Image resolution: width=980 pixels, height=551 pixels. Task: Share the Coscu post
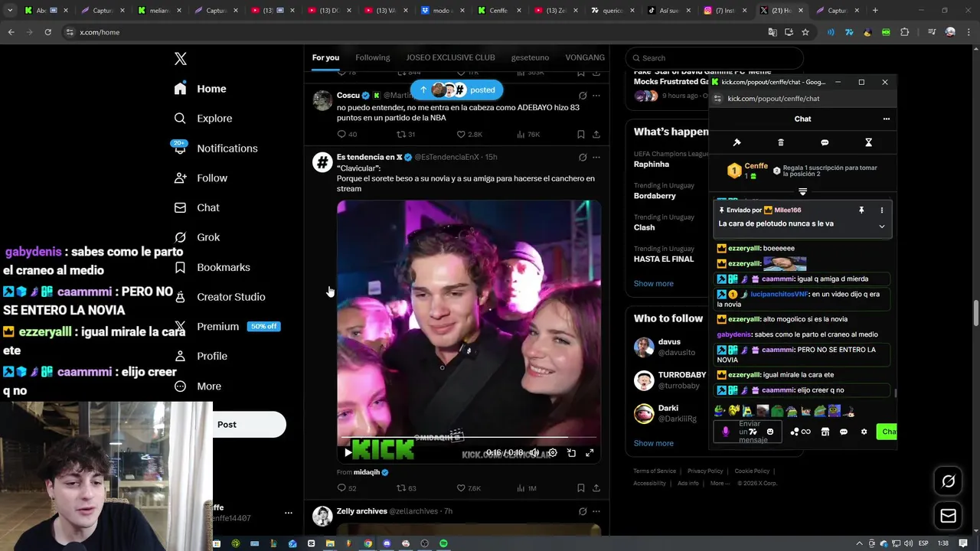(596, 134)
